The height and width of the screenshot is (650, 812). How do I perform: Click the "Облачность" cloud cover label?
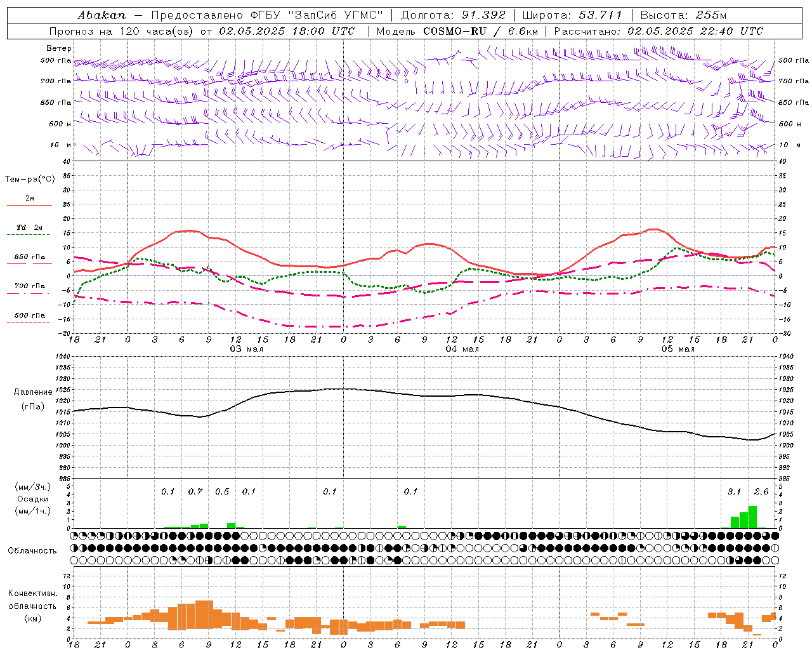(32, 550)
